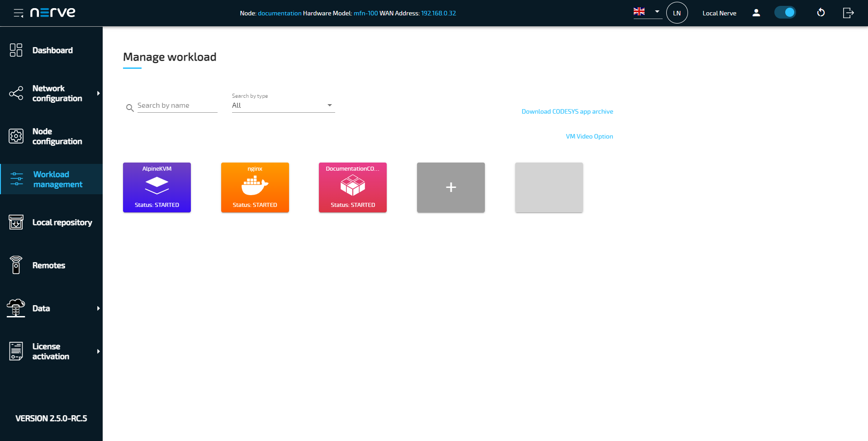
Task: Click the Remotes remote-control icon
Action: [16, 265]
